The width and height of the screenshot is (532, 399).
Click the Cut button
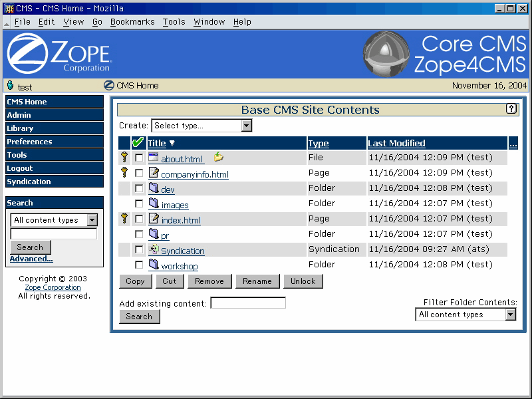click(170, 281)
